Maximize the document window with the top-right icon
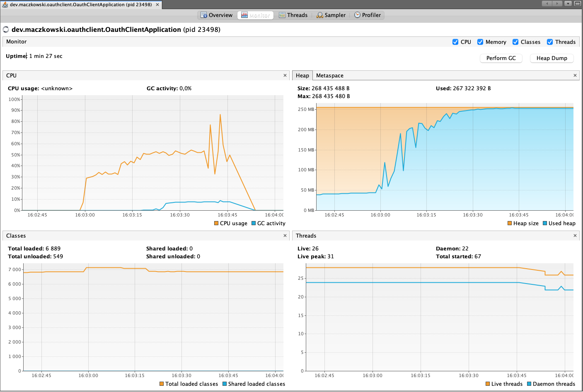The image size is (583, 392). (577, 3)
